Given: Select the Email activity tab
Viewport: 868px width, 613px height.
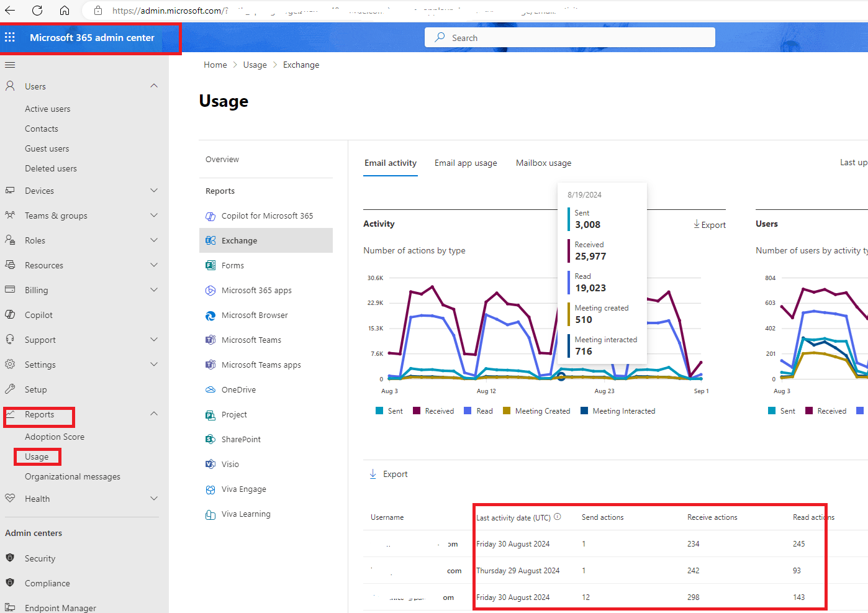Looking at the screenshot, I should point(391,163).
